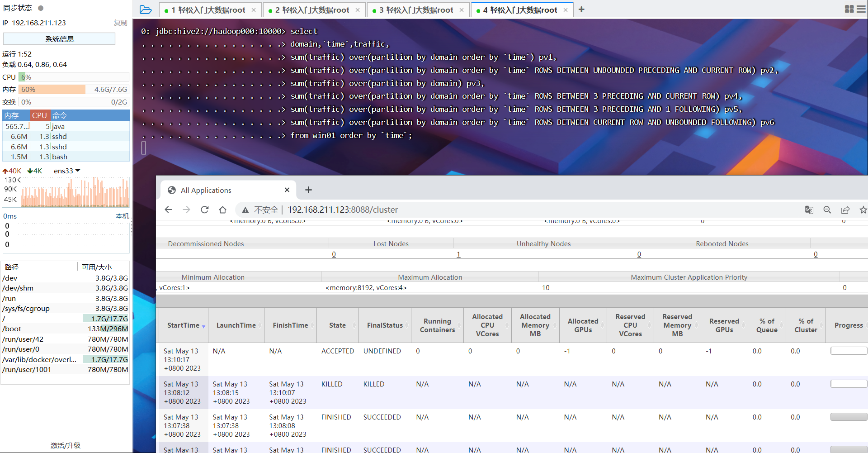Image resolution: width=868 pixels, height=453 pixels.
Task: Switch to terminal tab 2
Action: [x=314, y=10]
